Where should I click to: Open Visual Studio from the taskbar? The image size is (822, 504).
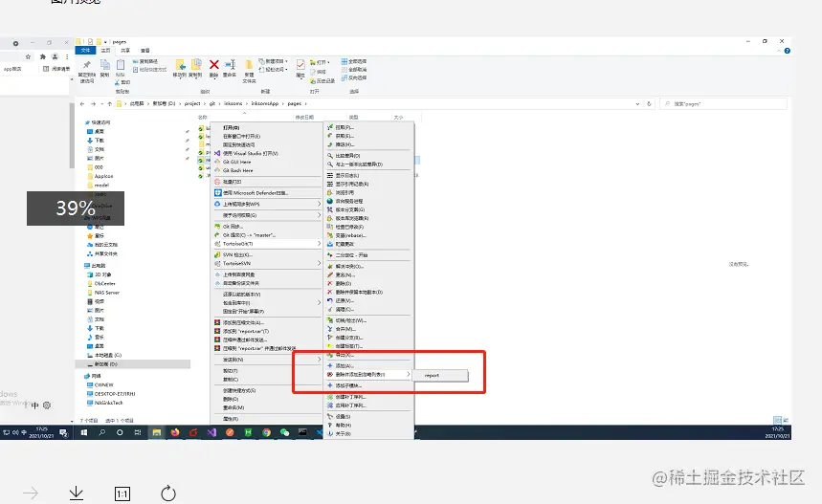211,432
